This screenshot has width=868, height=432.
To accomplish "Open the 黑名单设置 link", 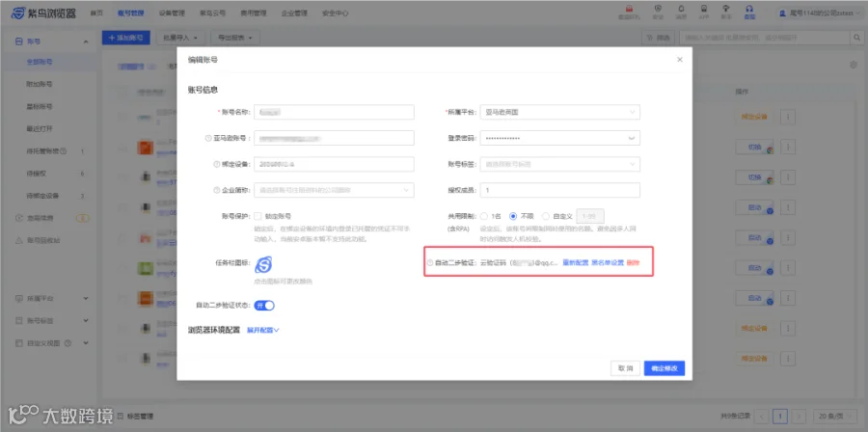I will [x=608, y=262].
